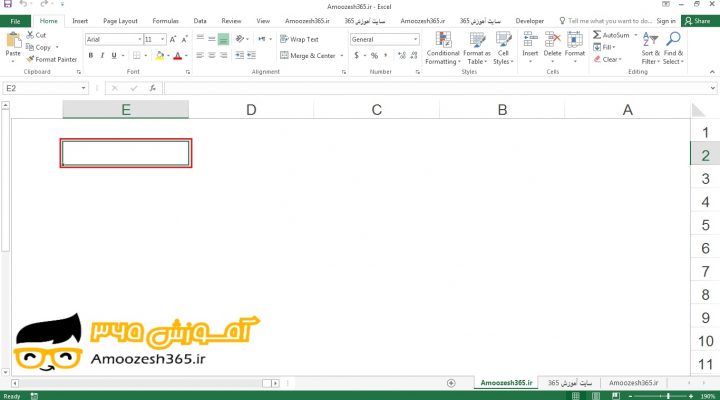Toggle Bold formatting
Image resolution: width=720 pixels, height=400 pixels.
(x=91, y=56)
